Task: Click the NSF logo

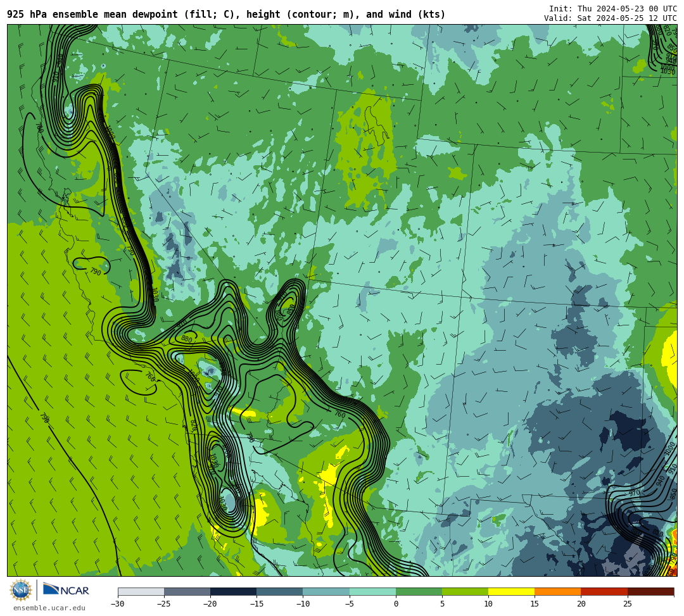Action: pyautogui.click(x=21, y=590)
